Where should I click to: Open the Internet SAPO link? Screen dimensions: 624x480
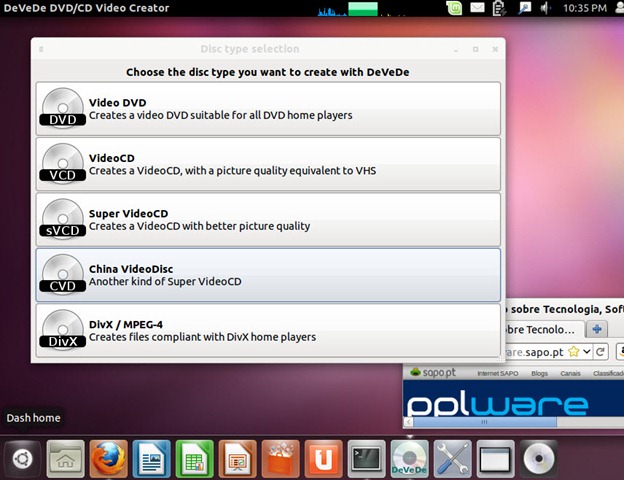[497, 373]
